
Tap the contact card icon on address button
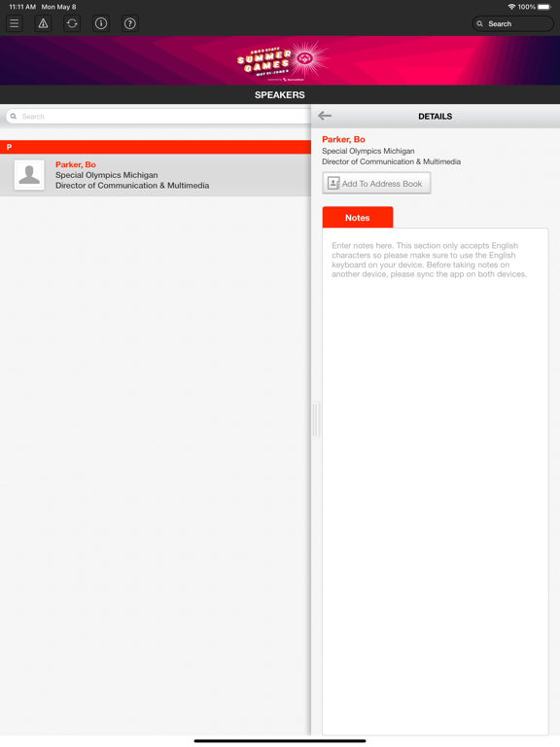pos(333,184)
